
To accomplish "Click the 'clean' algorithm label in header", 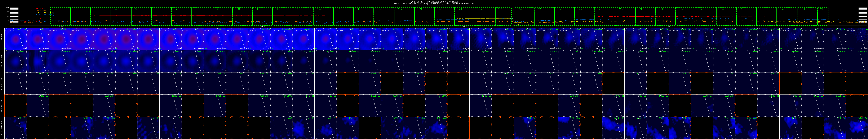I will (x=396, y=3).
